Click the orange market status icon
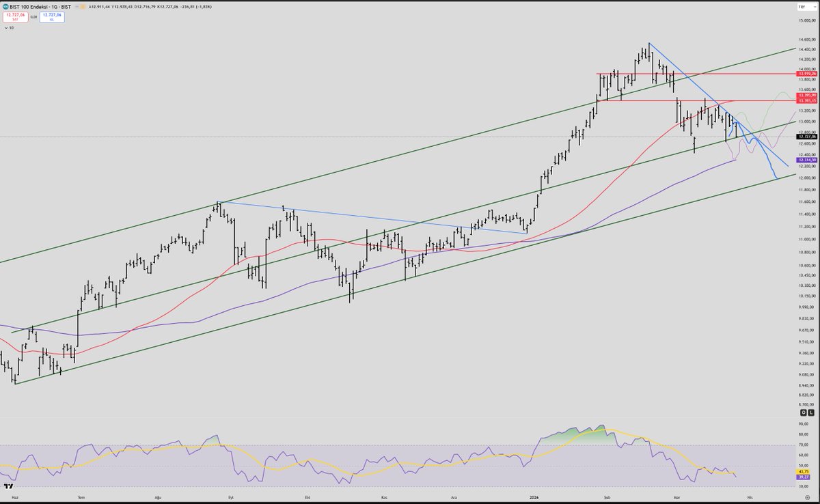 tap(83, 7)
